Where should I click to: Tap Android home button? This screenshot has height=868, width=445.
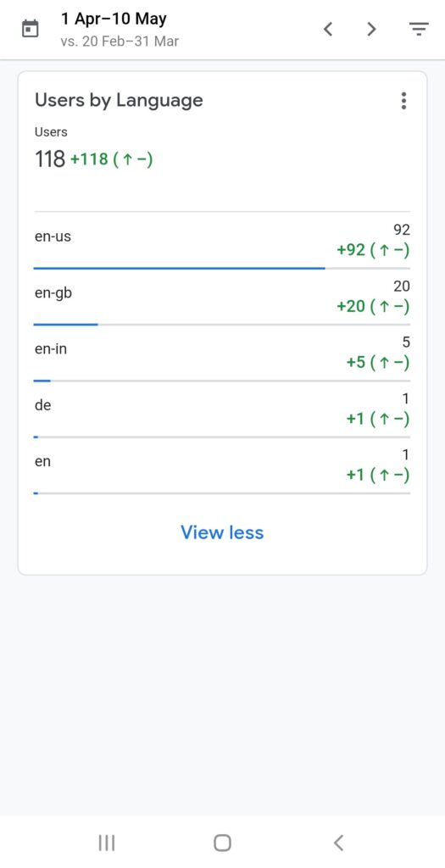click(222, 843)
